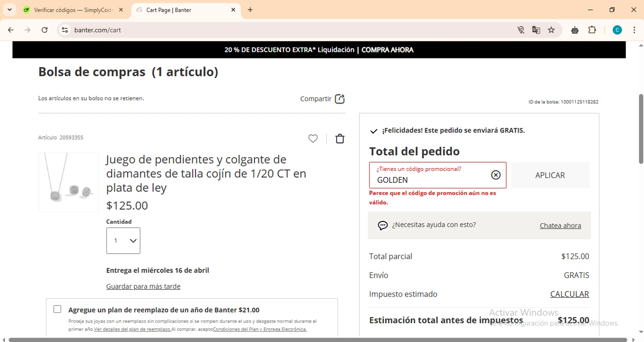Select the Cart Page Banter tab
This screenshot has width=644, height=342.
[x=185, y=10]
